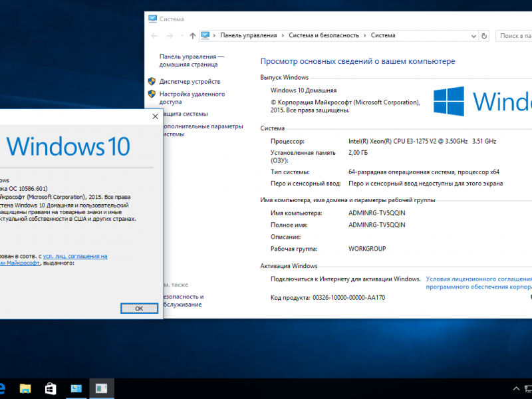
Task: Close the Windows 10 about dialog
Action: pyautogui.click(x=156, y=116)
